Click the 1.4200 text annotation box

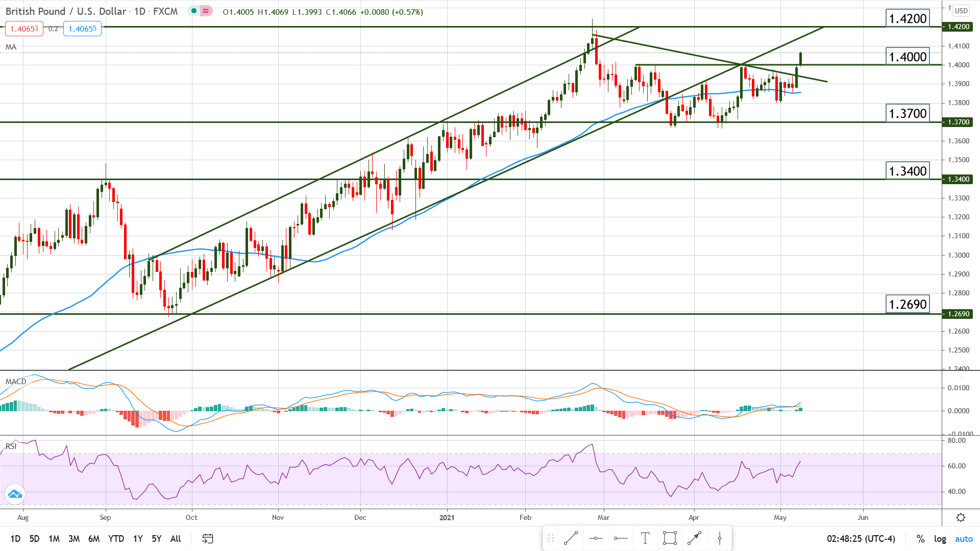click(908, 19)
